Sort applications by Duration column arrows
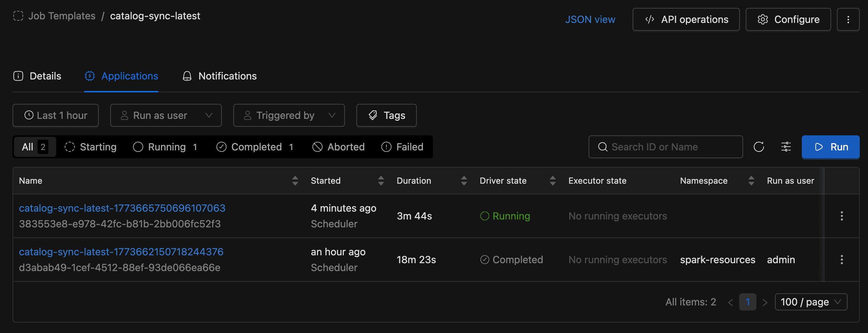 [464, 180]
